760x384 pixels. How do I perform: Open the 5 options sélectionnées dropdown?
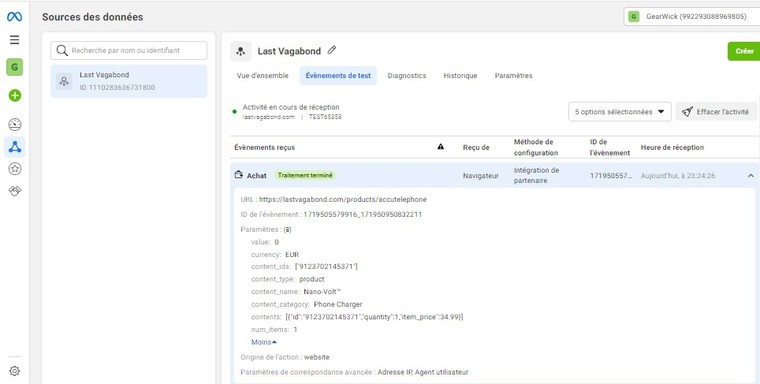619,112
